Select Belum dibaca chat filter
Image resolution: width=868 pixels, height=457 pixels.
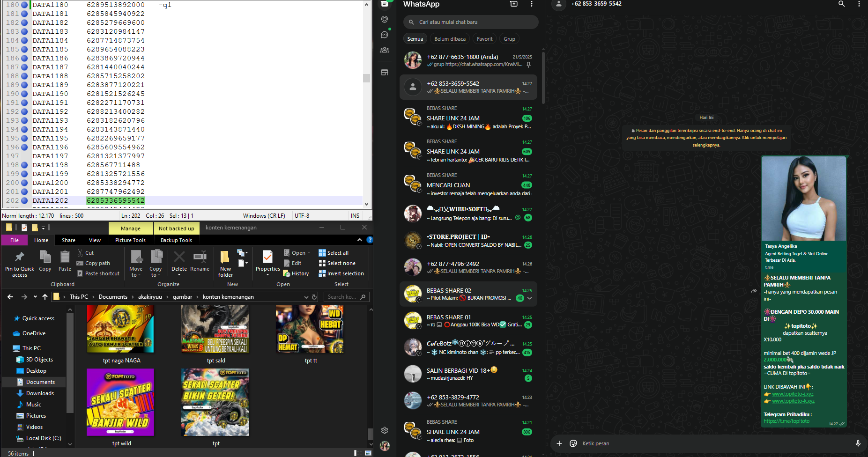[x=450, y=39]
